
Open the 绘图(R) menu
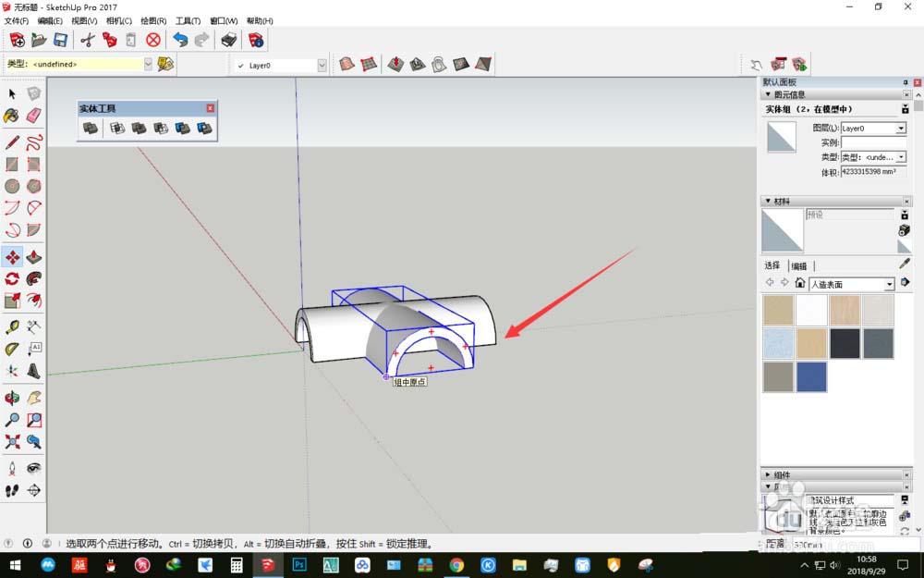click(x=153, y=20)
